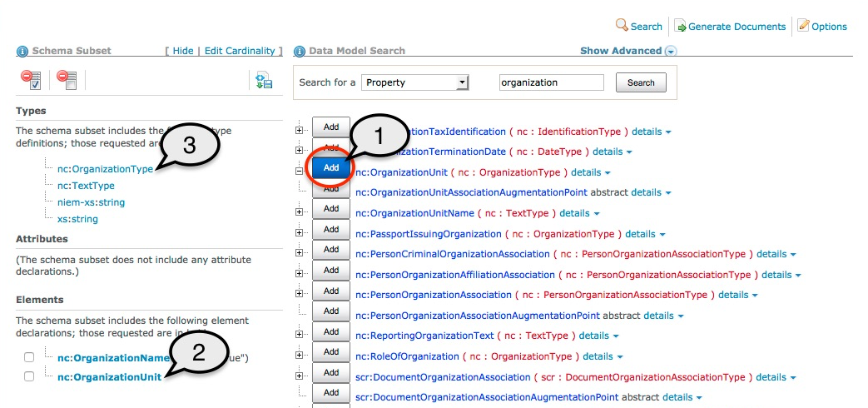Click the Data Model Search info icon
The image size is (868, 408).
pyautogui.click(x=300, y=51)
